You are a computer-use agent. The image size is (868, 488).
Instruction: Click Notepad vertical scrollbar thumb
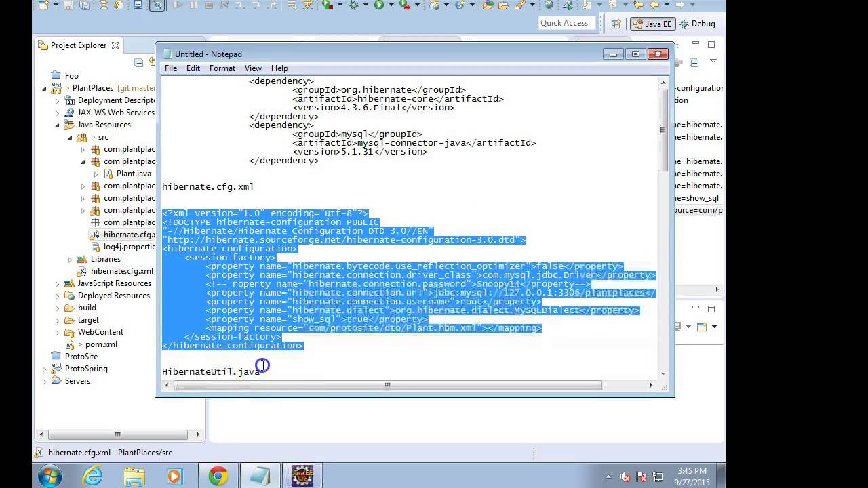coord(663,129)
